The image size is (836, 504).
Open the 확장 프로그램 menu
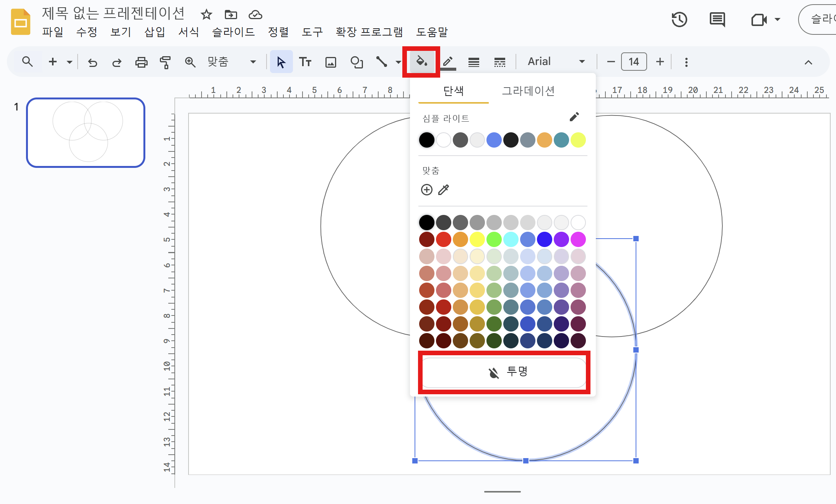click(369, 32)
